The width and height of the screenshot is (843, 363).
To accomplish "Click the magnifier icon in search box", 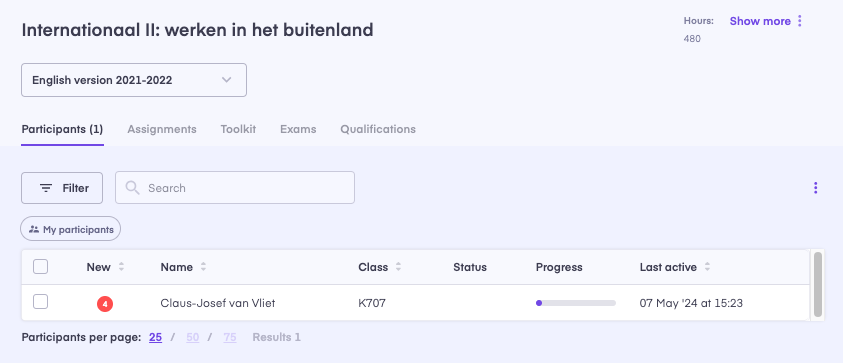I will 132,188.
